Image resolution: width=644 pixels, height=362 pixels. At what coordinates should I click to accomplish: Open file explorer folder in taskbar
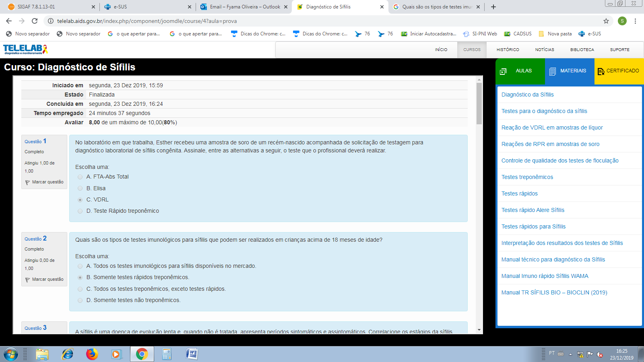click(42, 354)
